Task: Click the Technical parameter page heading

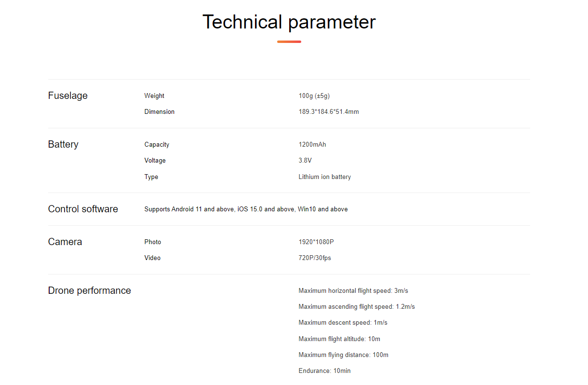Action: (289, 22)
